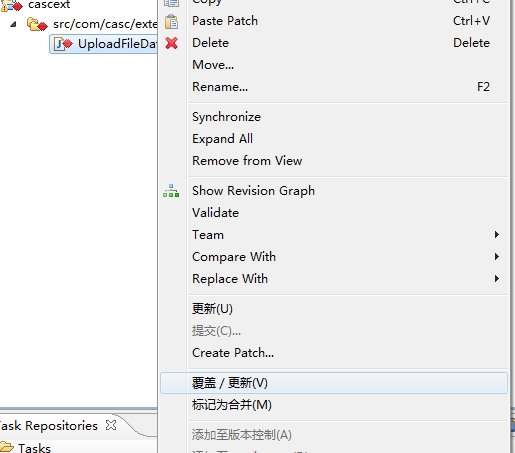Click the Paste Patch clipboard icon
515x453 pixels.
(172, 22)
